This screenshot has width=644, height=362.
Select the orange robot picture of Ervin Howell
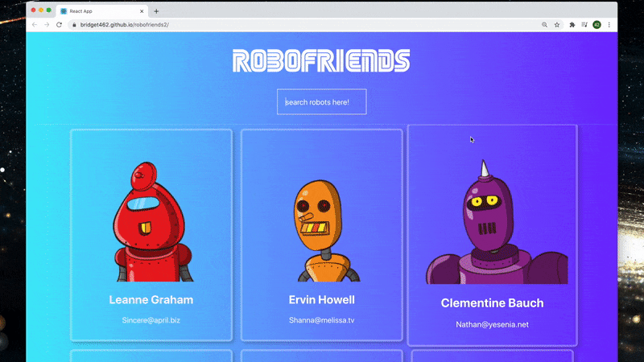coord(326,231)
